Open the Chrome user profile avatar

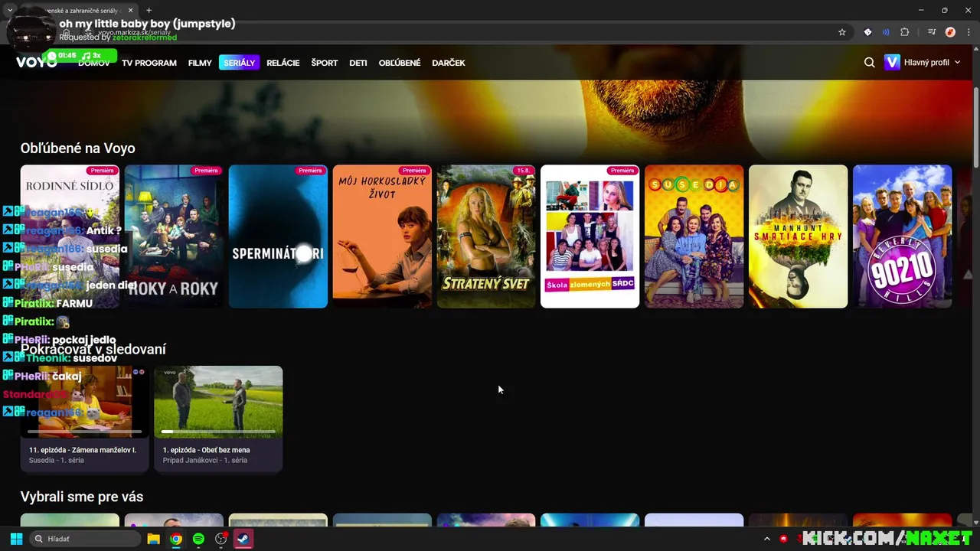click(x=950, y=32)
